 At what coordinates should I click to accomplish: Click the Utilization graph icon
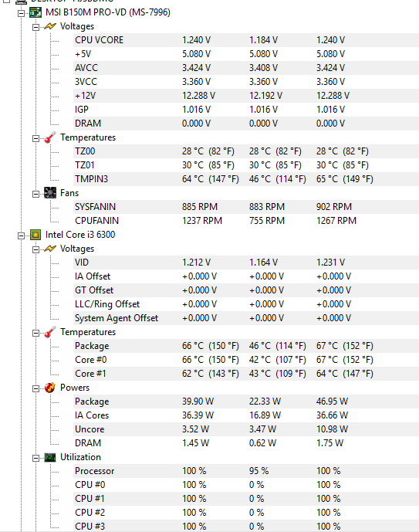50,457
